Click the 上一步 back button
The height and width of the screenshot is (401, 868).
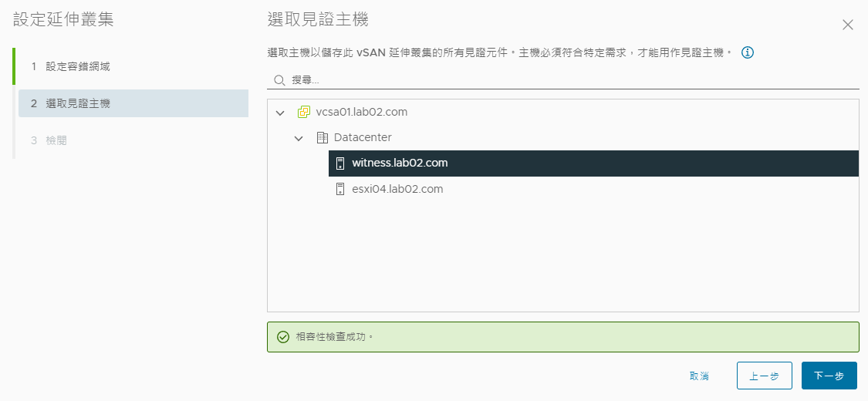coord(765,376)
